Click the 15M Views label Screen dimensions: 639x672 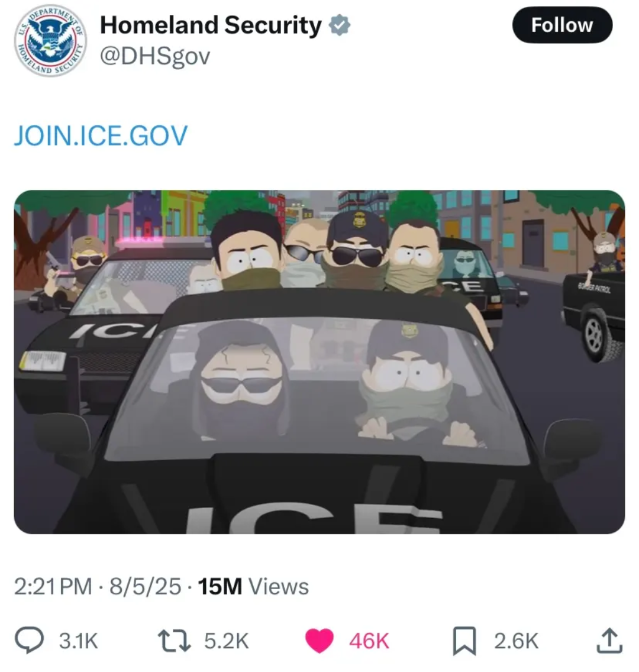click(253, 586)
